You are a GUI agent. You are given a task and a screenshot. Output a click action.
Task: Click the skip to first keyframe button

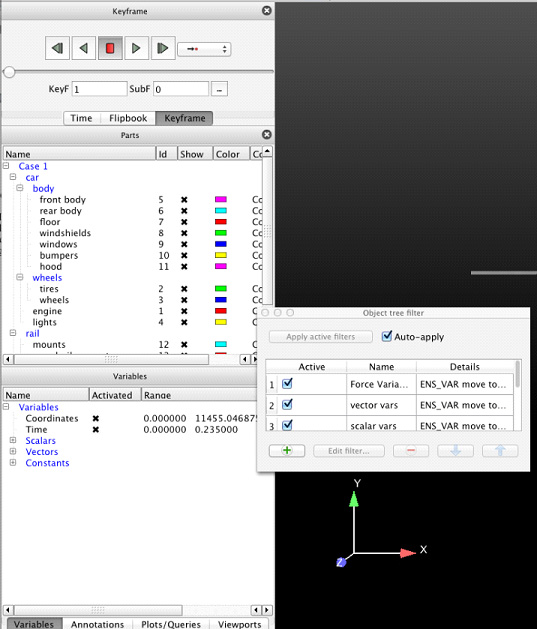tap(57, 49)
